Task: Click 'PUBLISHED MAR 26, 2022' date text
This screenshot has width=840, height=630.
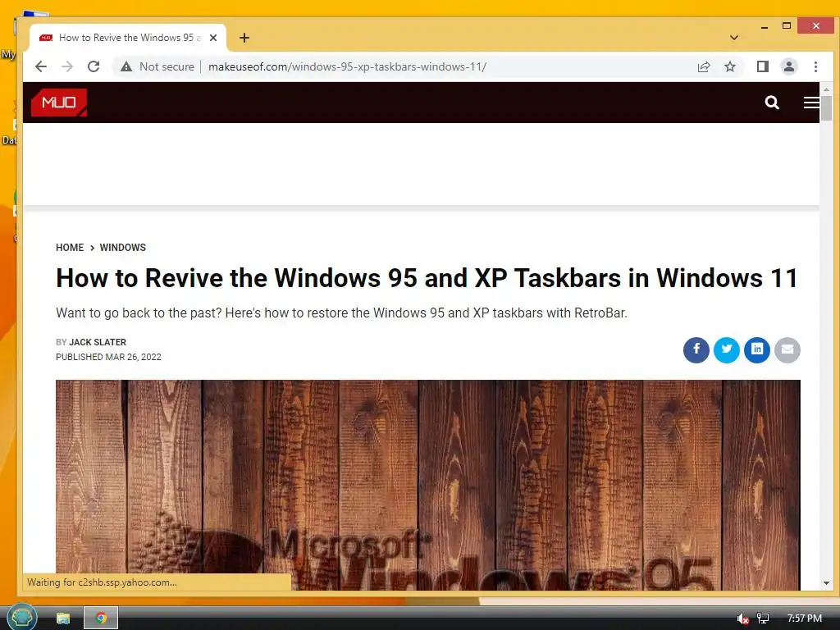Action: (x=108, y=357)
